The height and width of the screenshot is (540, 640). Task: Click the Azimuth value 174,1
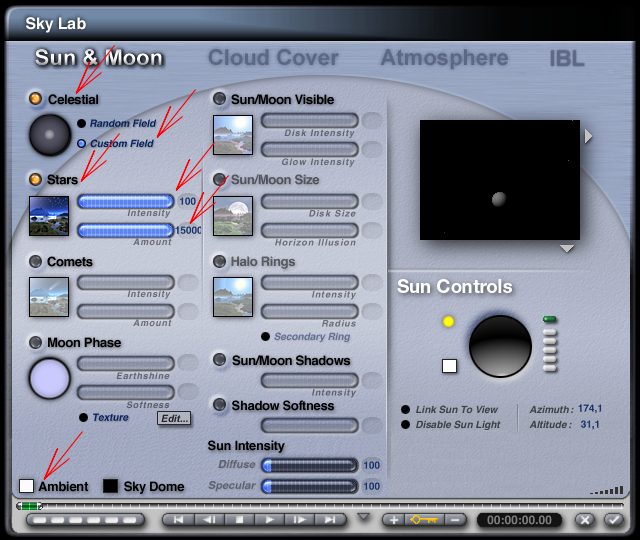point(590,409)
